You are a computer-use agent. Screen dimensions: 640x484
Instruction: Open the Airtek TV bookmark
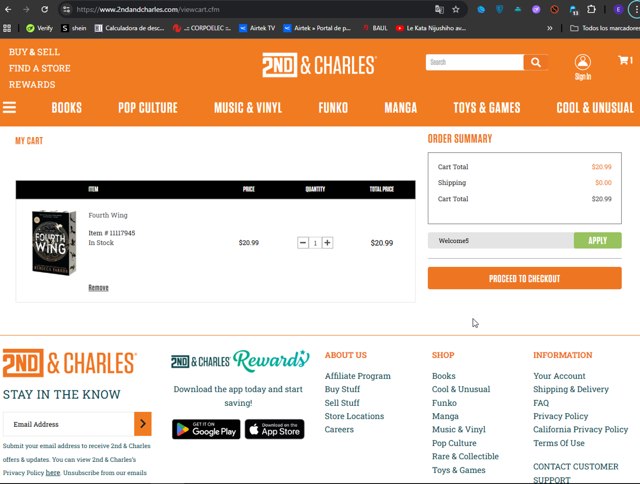pos(257,28)
